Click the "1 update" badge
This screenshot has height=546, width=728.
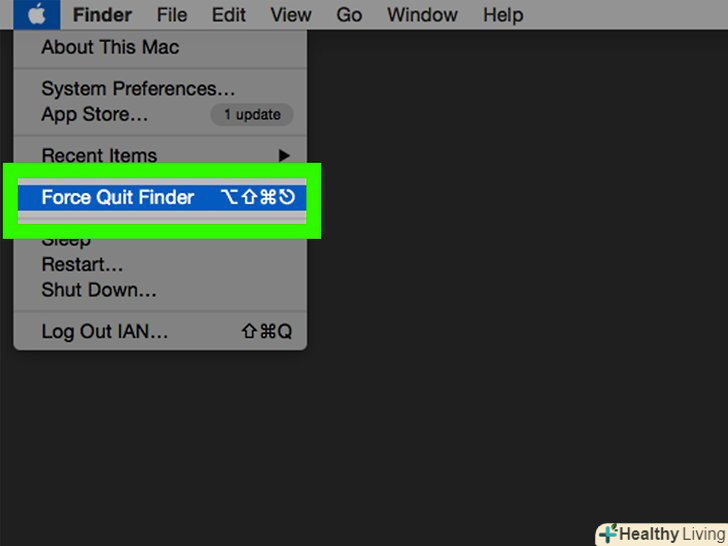(252, 114)
